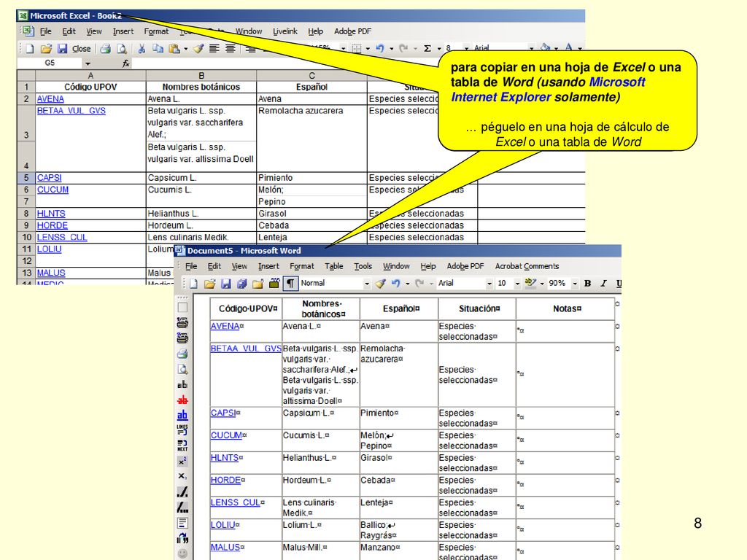Image resolution: width=747 pixels, height=560 pixels.
Task: Click the New document icon in Word
Action: click(193, 284)
